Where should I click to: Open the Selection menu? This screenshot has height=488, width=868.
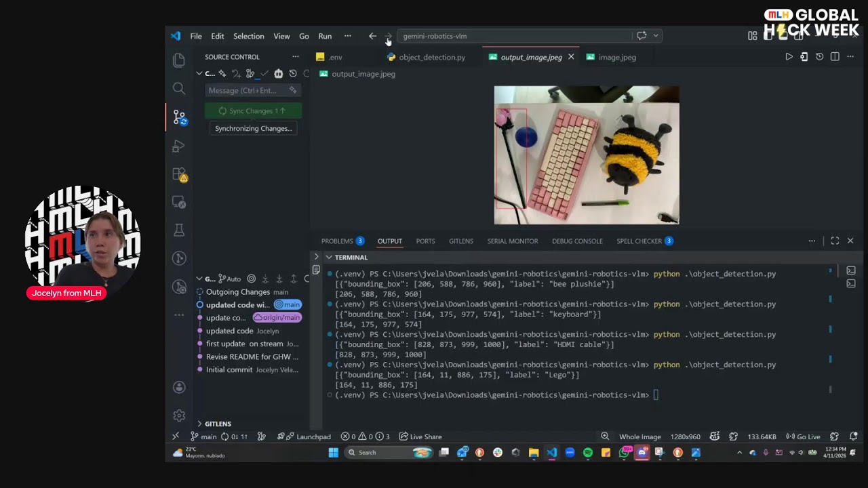point(249,36)
